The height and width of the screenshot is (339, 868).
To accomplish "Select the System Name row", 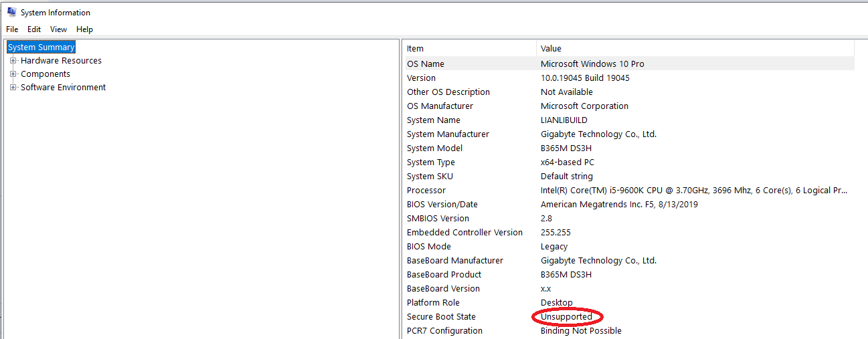I will pos(629,120).
